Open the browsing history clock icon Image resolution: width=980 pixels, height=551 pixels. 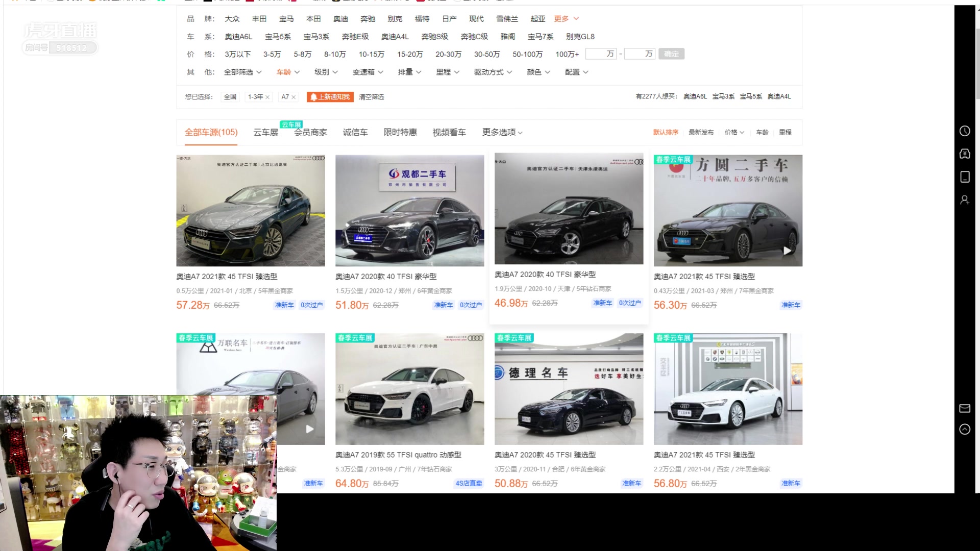coord(965,131)
